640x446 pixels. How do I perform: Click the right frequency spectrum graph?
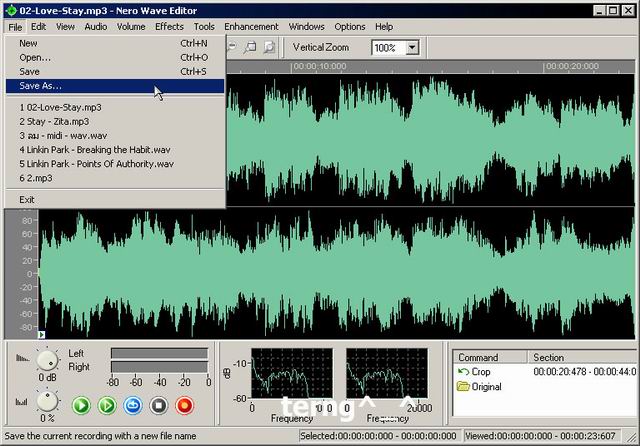coord(387,373)
